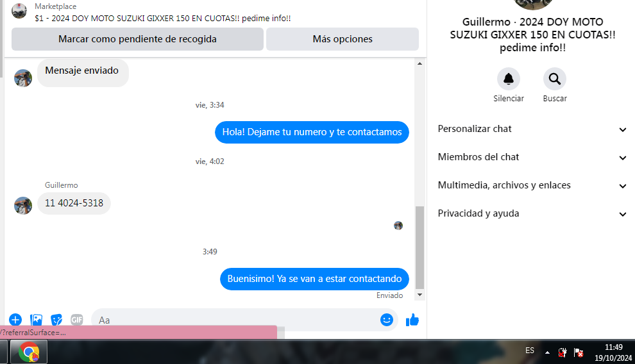Open the plus more-actions menu
Screen dimensions: 635x364
pos(15,320)
